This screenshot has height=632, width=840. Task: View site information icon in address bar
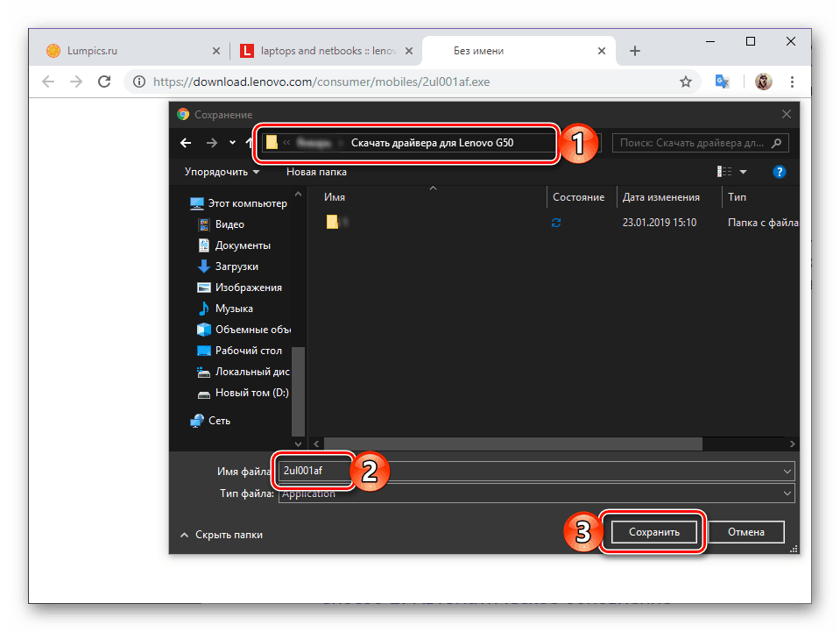[139, 82]
